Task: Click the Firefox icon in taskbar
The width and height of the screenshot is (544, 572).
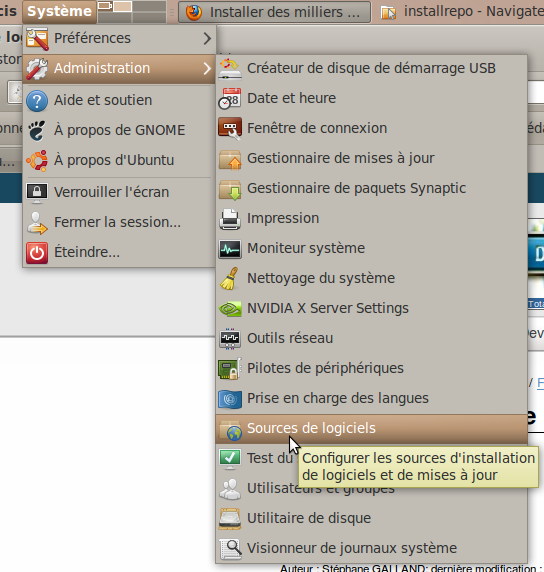Action: point(194,12)
